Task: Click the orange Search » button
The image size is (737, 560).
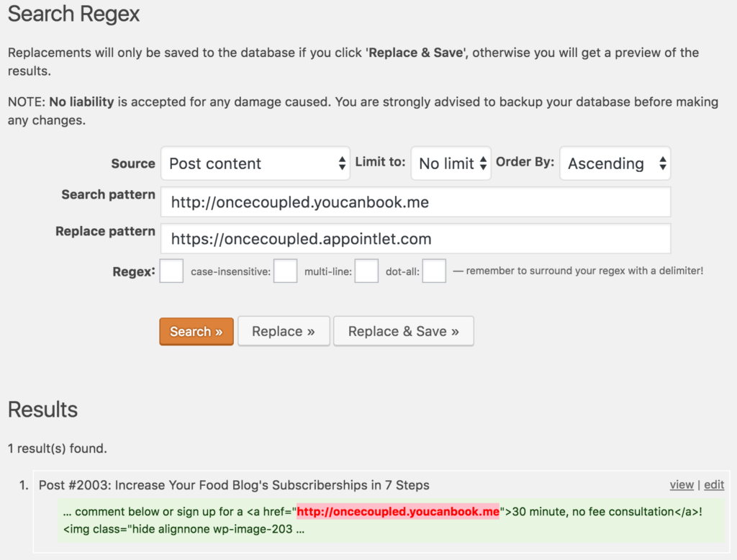Action: pos(196,332)
